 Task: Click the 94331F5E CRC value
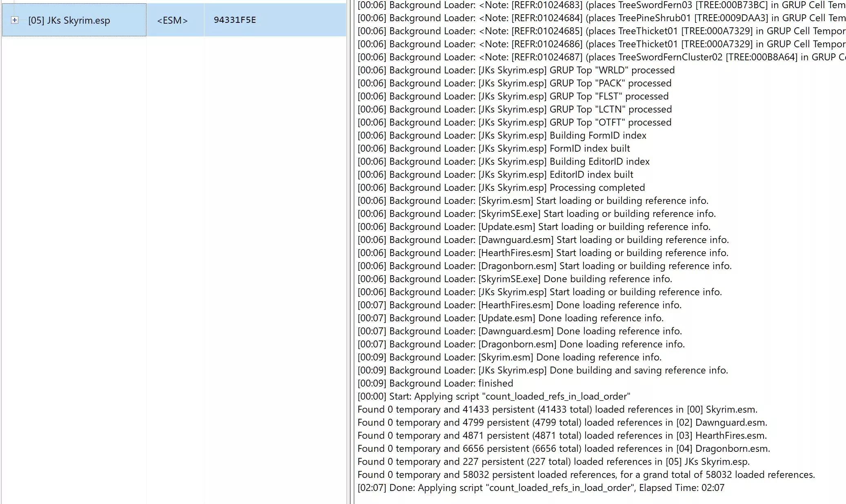coord(235,20)
